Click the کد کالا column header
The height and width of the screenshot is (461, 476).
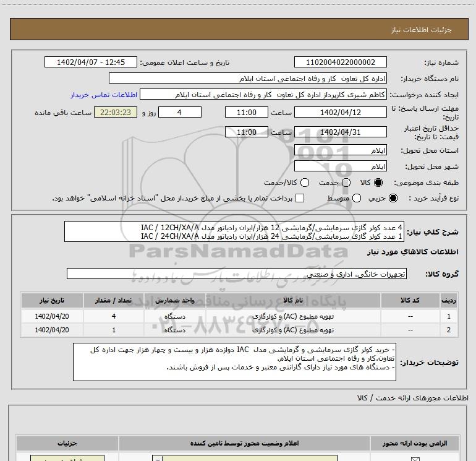point(410,300)
